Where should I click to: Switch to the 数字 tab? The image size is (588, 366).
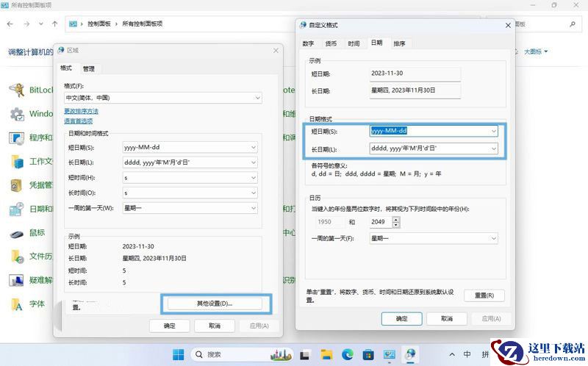click(308, 43)
